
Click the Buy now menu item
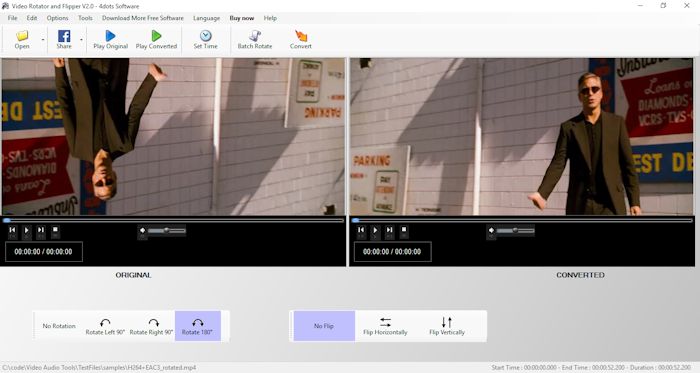point(242,18)
